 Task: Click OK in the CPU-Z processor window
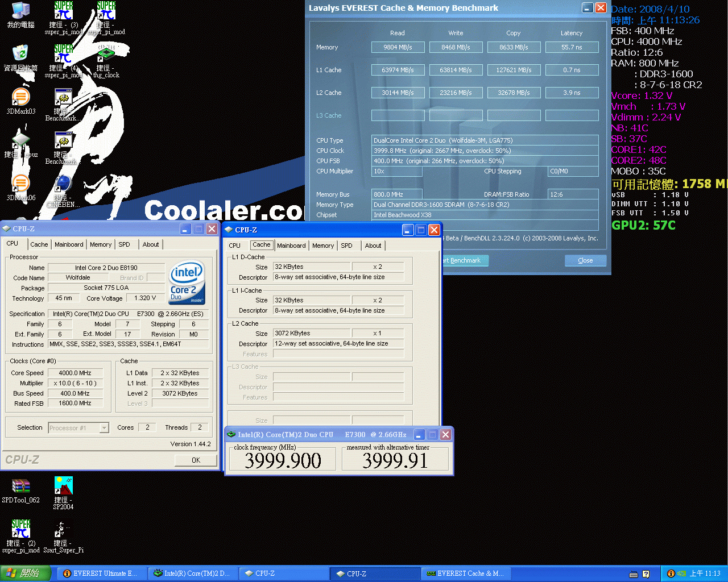196,460
